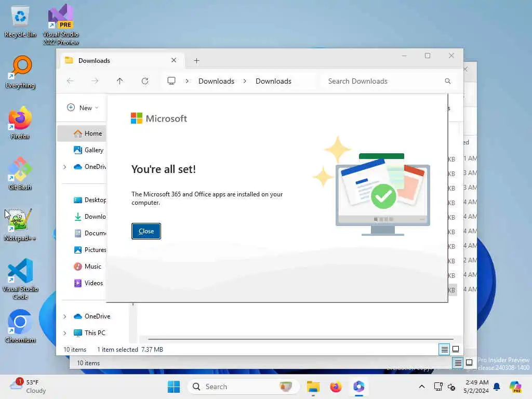Open Copilot Preview icon in taskbar
The height and width of the screenshot is (399, 532).
515,387
